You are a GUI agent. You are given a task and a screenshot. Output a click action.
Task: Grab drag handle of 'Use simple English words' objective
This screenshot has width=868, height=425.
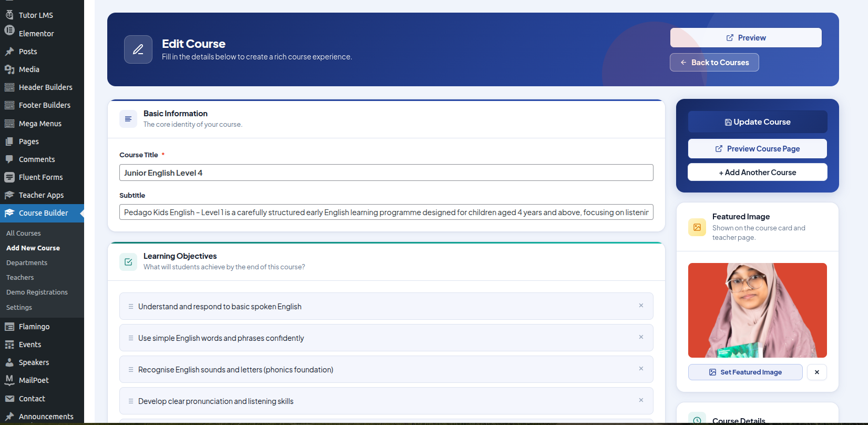tap(131, 338)
